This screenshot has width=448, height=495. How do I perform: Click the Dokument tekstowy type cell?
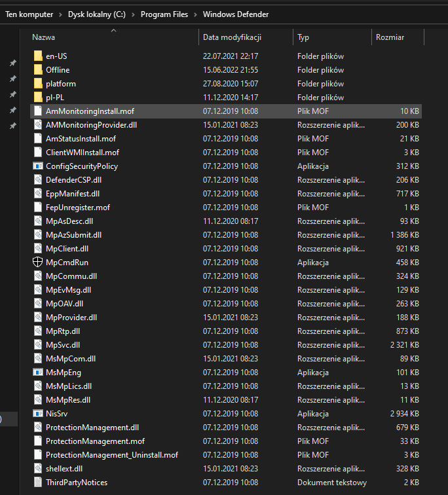pos(332,483)
